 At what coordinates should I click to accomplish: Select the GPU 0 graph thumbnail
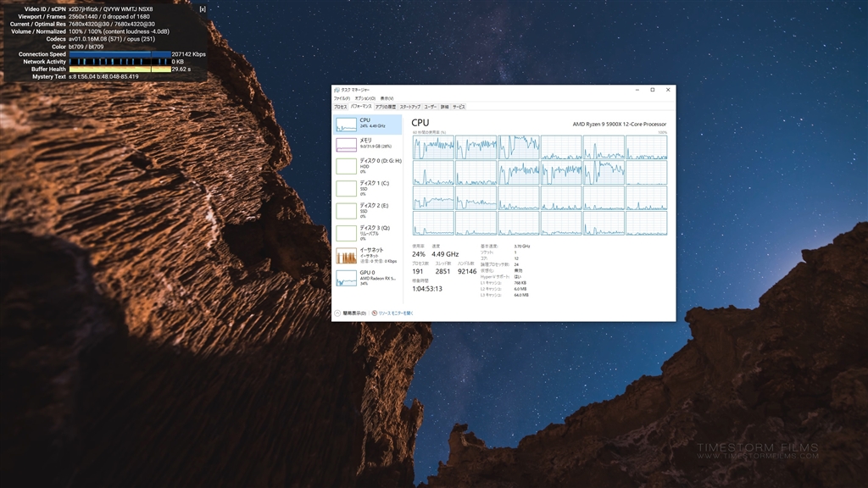pyautogui.click(x=346, y=278)
